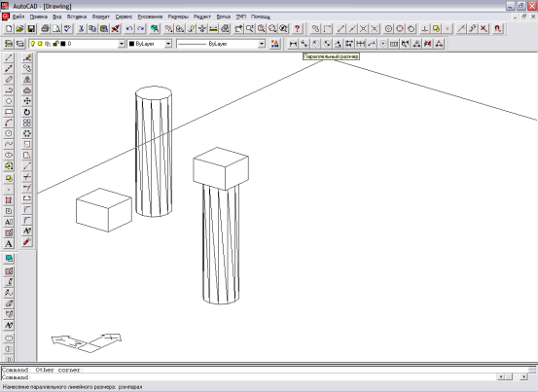Redo the last undone action
Screen dimensions: 538x392
[x=140, y=29]
